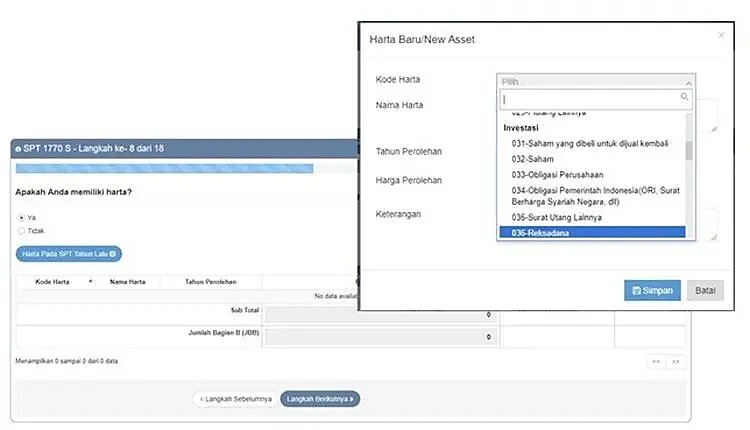Select the Ya radio button
Image resolution: width=750 pixels, height=430 pixels.
coord(21,218)
